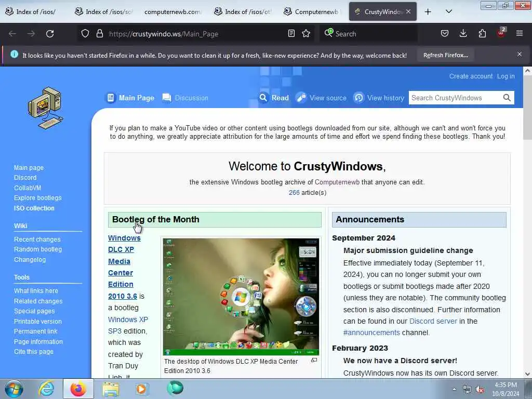Viewport: 532px width, 399px height.
Task: Open the Main Page wiki tab
Action: tap(129, 98)
